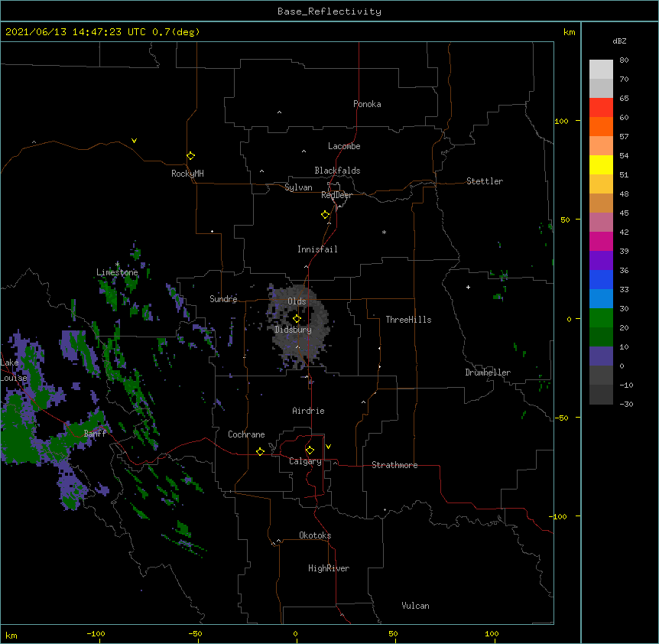Click the white plus marker north of Drumheller
The image size is (659, 644).
468,287
